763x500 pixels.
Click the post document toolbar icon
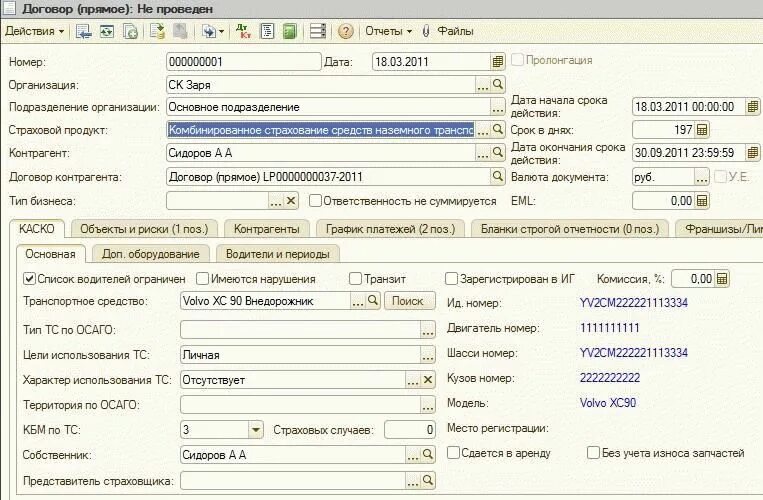click(157, 32)
